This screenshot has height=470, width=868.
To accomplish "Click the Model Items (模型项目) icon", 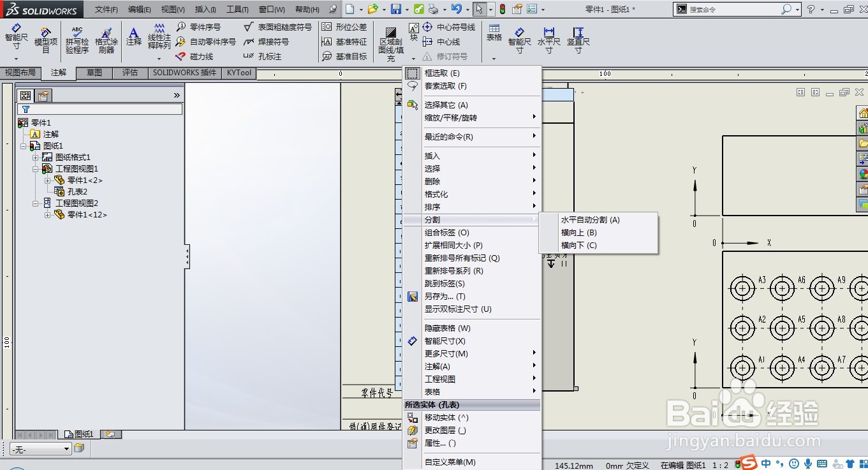I will pyautogui.click(x=46, y=40).
